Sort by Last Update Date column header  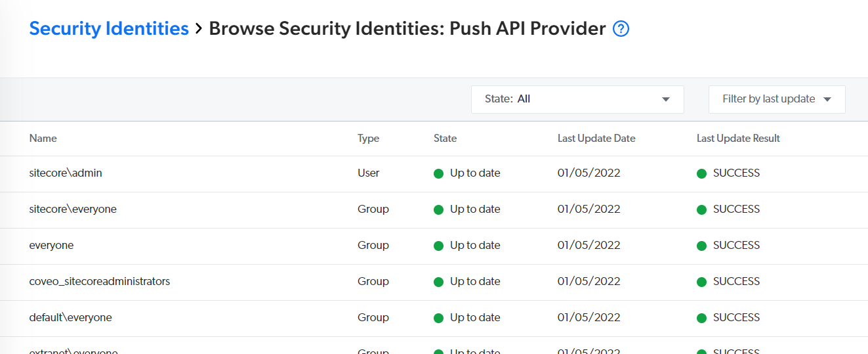596,139
